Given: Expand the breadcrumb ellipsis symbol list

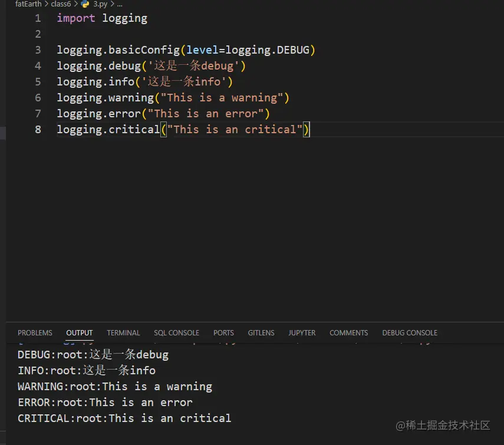Looking at the screenshot, I should pos(119,4).
